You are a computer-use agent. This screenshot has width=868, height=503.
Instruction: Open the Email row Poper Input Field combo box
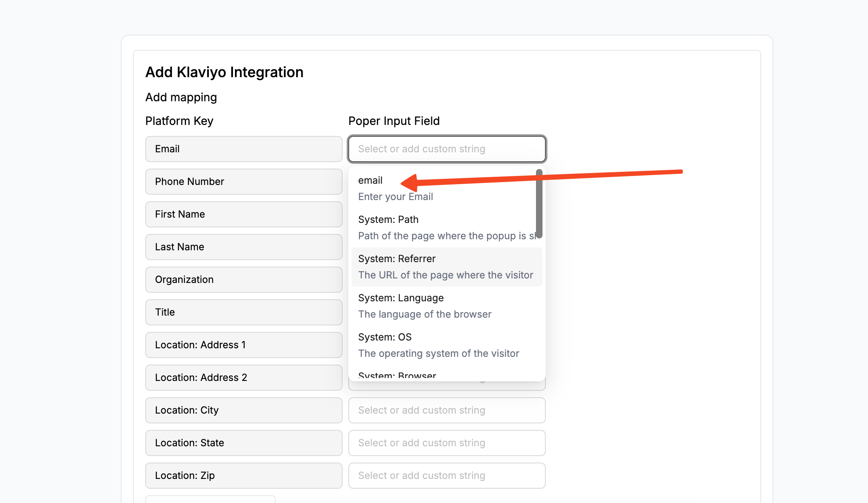point(447,149)
